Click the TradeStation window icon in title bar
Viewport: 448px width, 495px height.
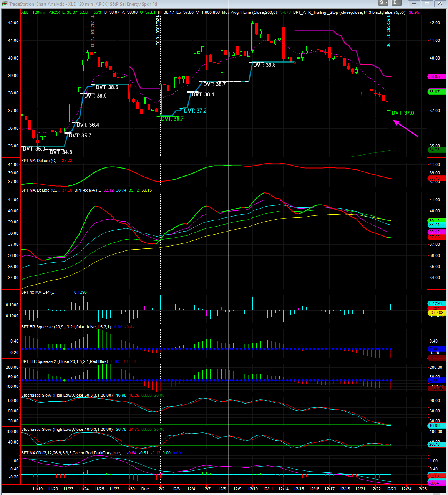[4, 4]
